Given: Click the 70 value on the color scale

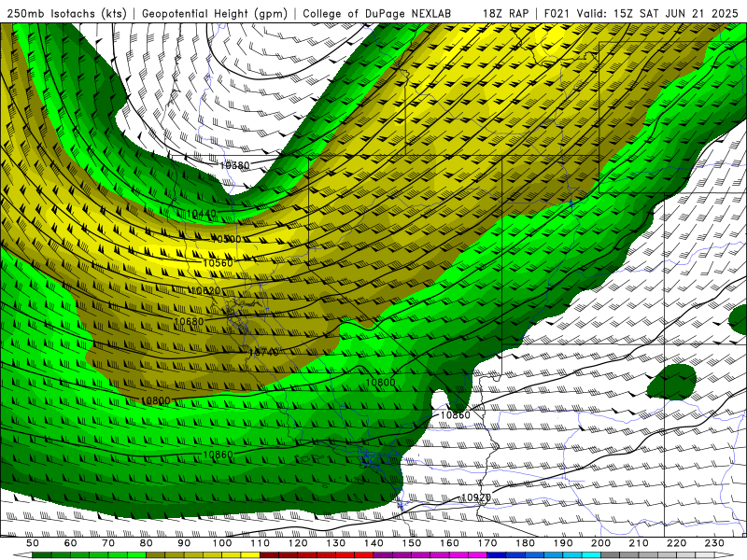Looking at the screenshot, I should pos(108,543).
